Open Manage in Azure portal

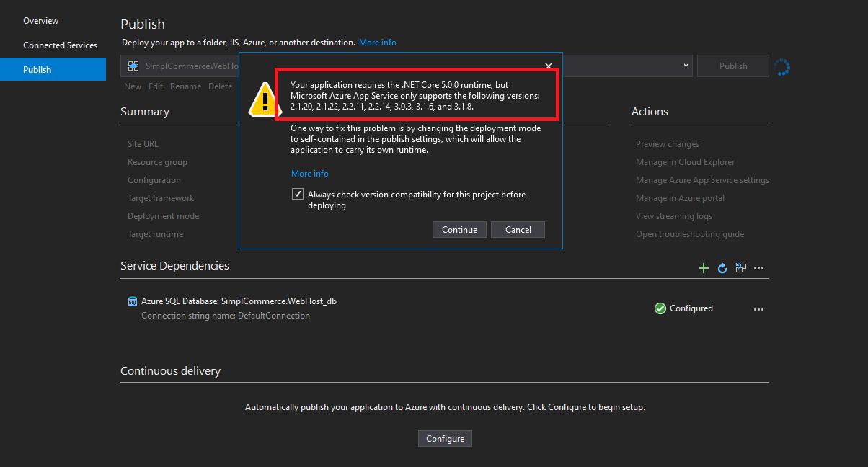coord(679,197)
